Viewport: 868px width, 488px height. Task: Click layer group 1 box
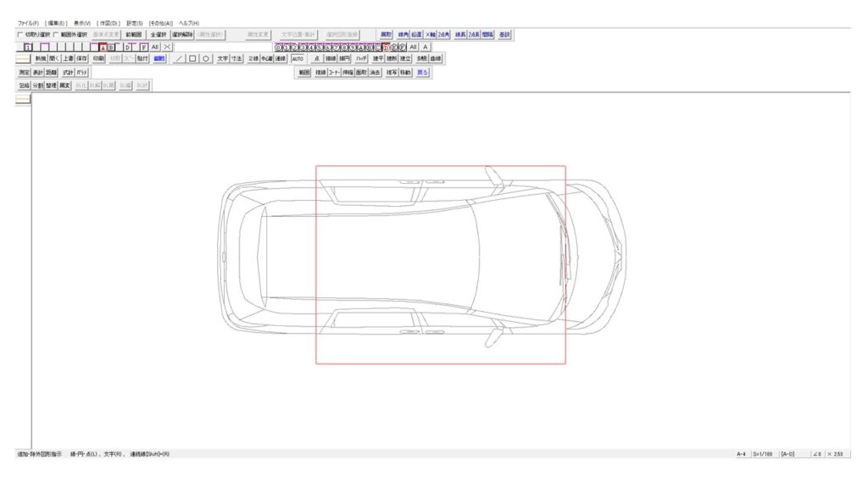29,47
